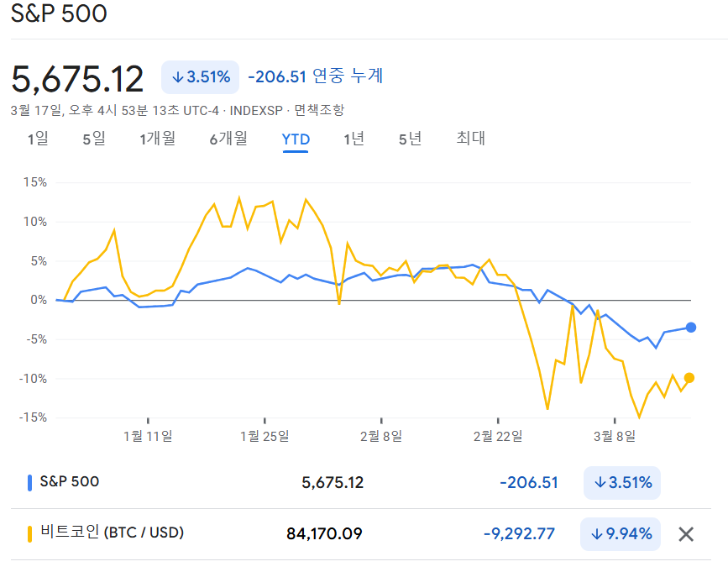The image size is (728, 572).
Task: Click the down arrow in Bitcoin 9.94% badge
Action: coord(597,534)
